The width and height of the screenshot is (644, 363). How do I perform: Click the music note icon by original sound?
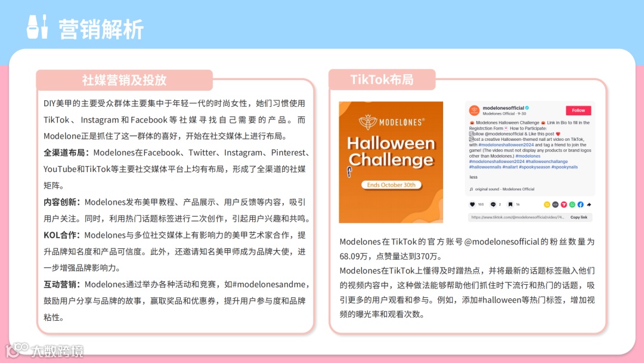[471, 189]
